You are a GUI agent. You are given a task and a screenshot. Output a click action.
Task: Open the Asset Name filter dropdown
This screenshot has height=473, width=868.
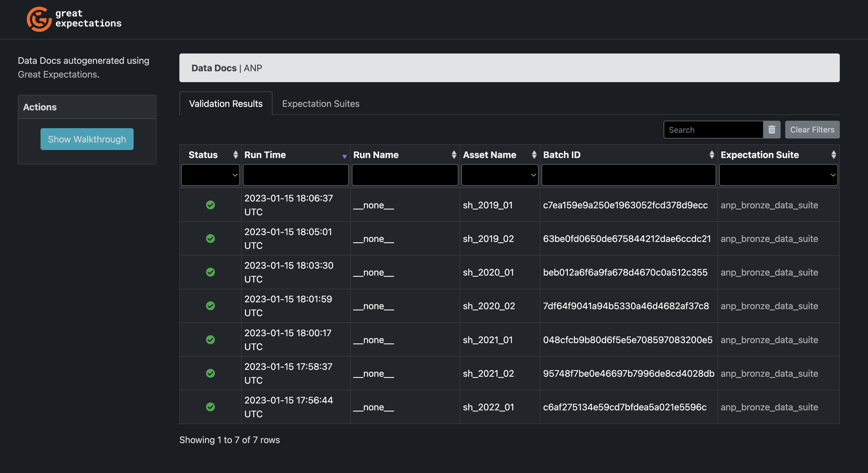click(x=500, y=175)
